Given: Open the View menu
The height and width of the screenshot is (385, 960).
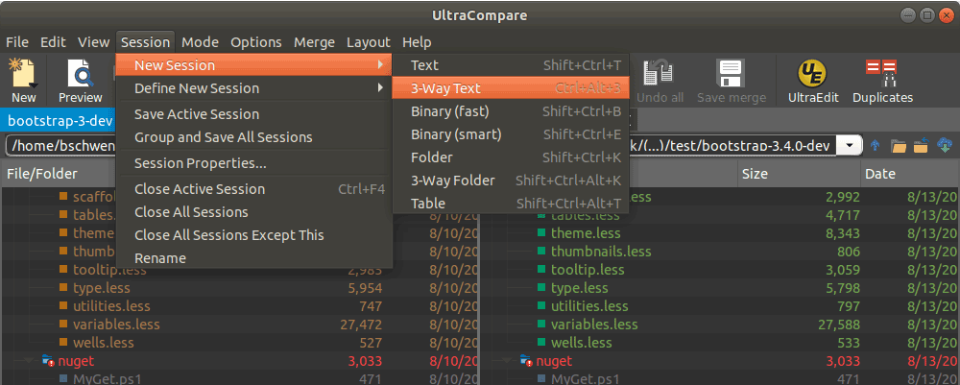Looking at the screenshot, I should pyautogui.click(x=93, y=42).
